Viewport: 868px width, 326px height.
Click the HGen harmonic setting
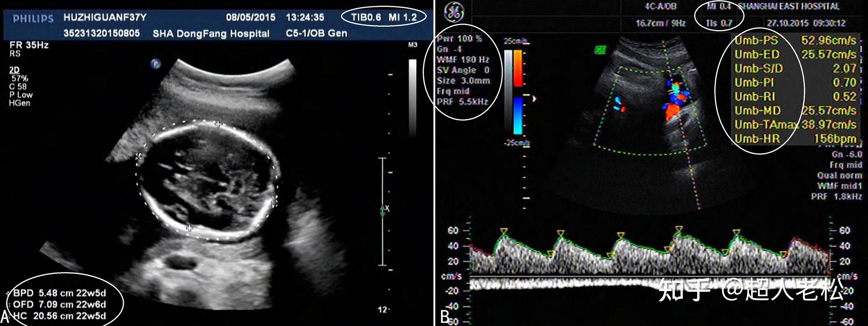point(19,103)
